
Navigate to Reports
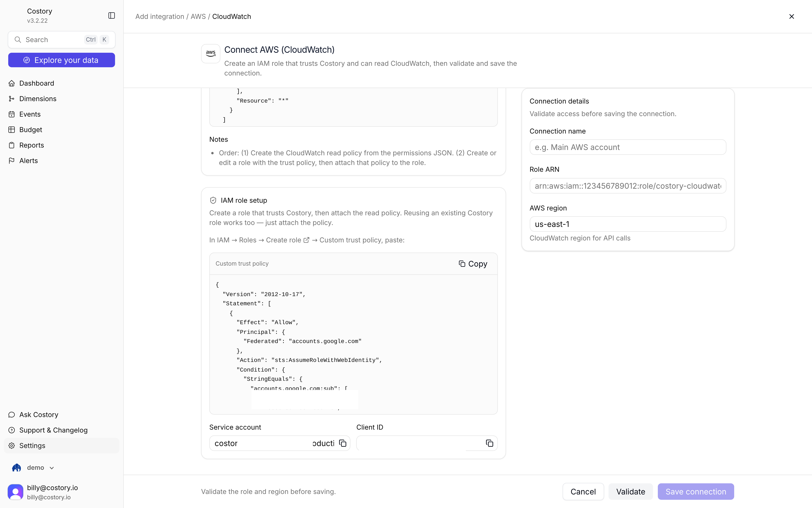(x=62, y=145)
